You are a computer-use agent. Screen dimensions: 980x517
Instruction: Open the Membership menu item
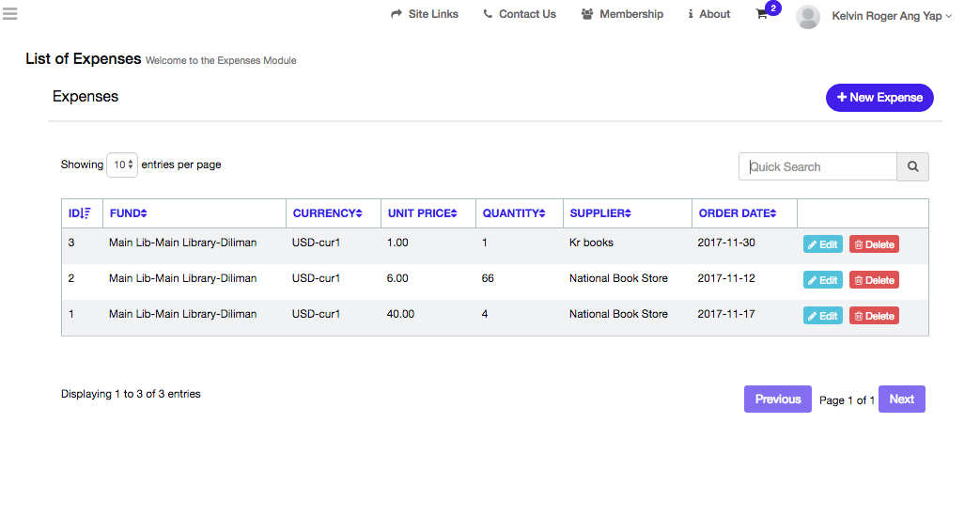[622, 14]
